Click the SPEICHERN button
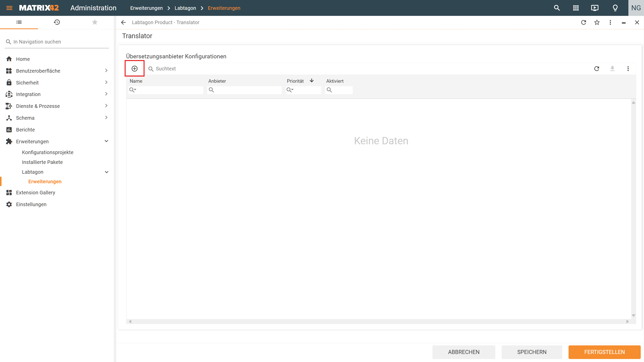 tap(532, 352)
